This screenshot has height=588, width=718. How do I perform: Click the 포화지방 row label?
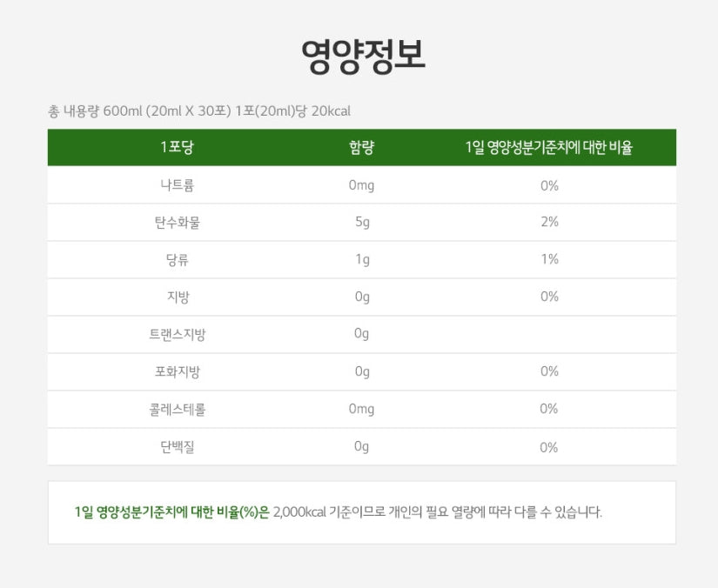tap(177, 372)
